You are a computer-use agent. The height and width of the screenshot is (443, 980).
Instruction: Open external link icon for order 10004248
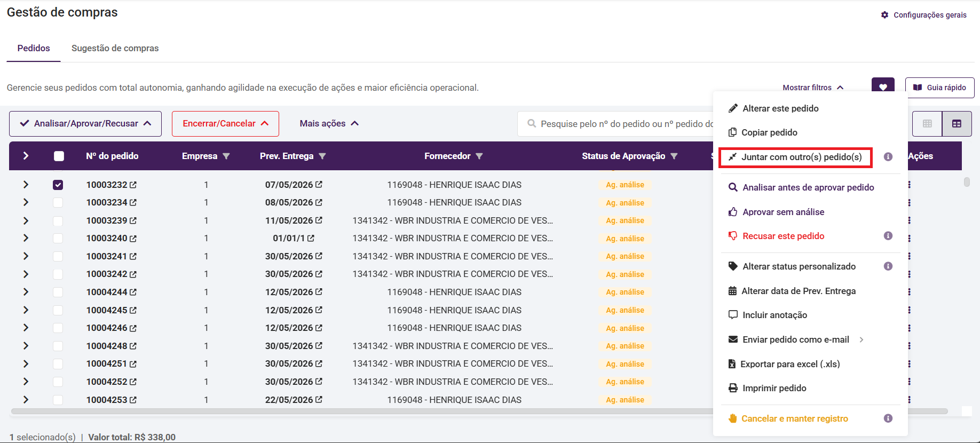coord(133,346)
